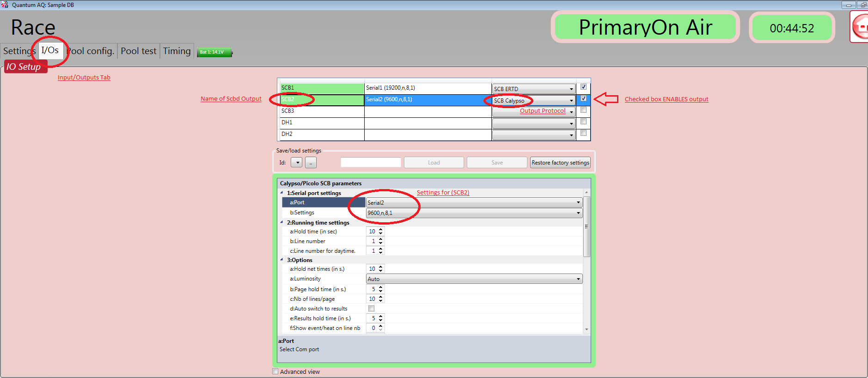Decrease the Nb of lines/page value
Image resolution: width=868 pixels, height=378 pixels.
click(381, 301)
